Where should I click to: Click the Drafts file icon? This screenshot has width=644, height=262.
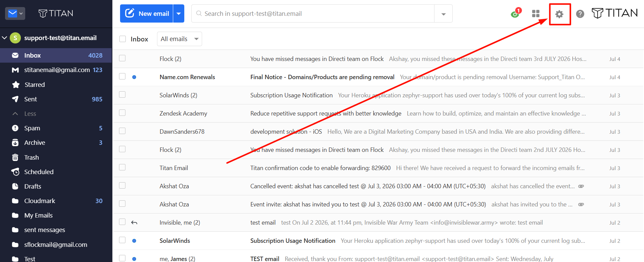[15, 186]
